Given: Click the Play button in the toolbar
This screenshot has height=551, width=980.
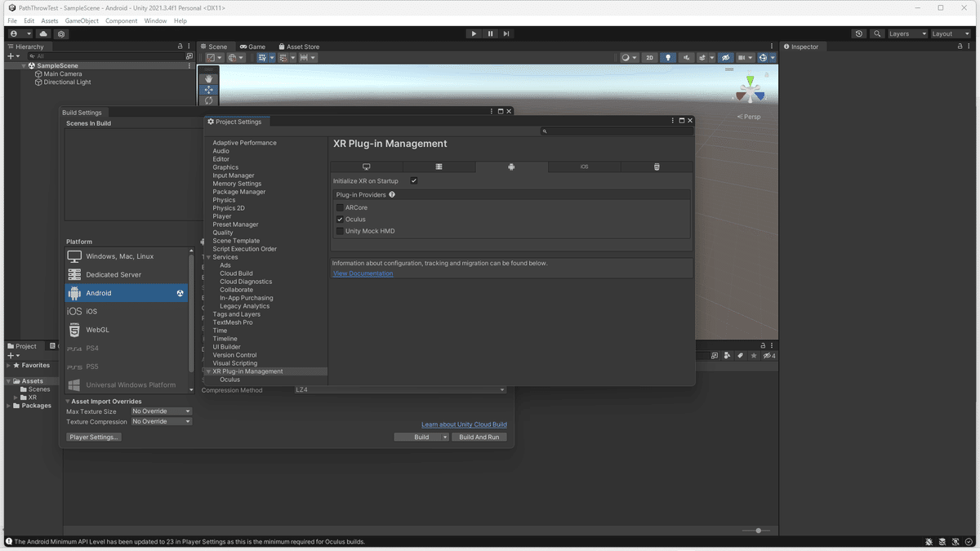Looking at the screenshot, I should tap(474, 33).
